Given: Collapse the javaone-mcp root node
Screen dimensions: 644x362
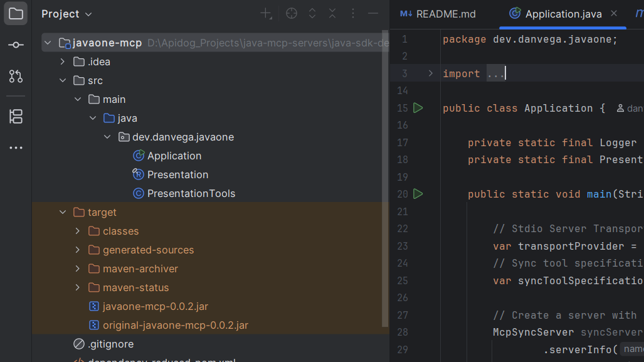Looking at the screenshot, I should click(x=48, y=43).
